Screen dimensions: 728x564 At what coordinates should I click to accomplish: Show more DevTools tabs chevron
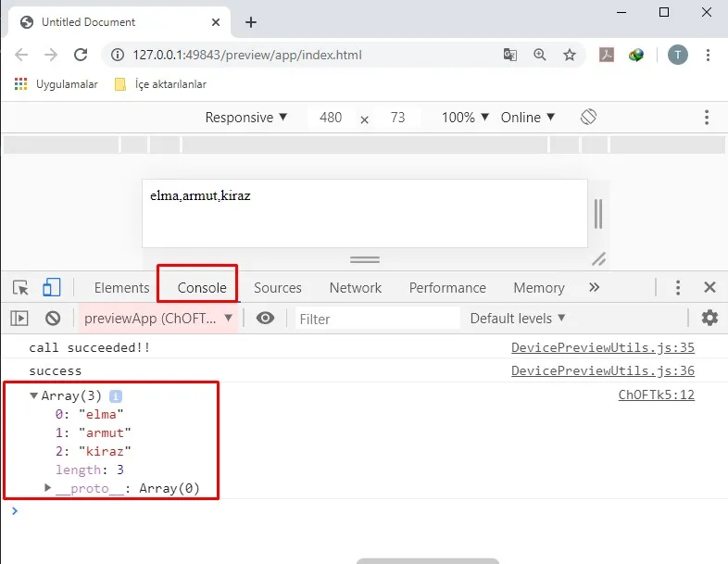595,287
